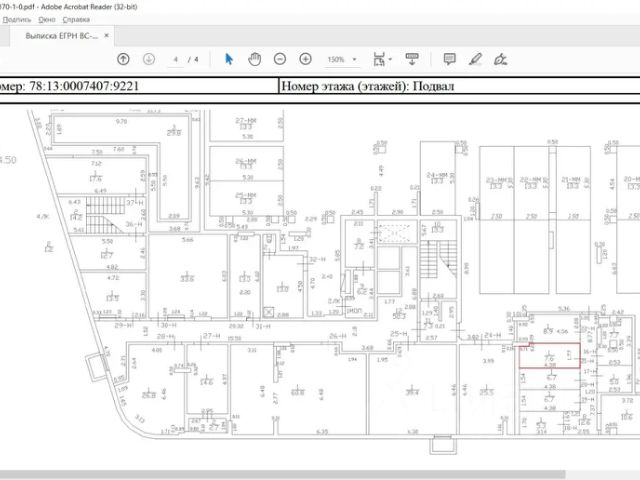Zoom out with the minus button
This screenshot has width=640, height=480.
coord(280,59)
